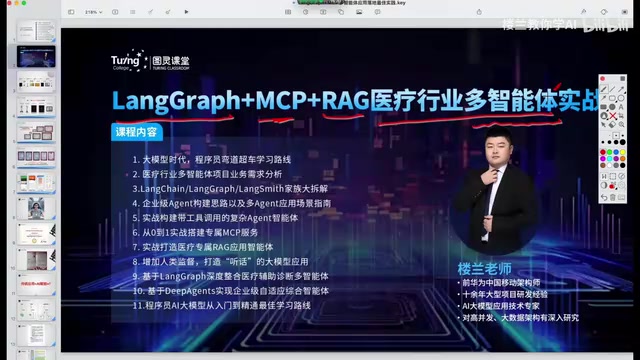Select the pen tool in drawing palette

tap(604, 89)
